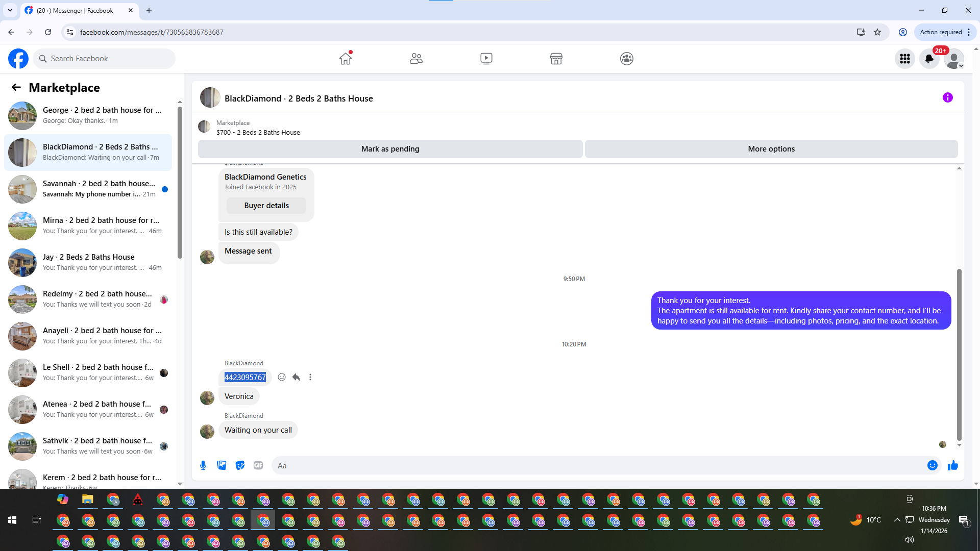Click the Buyer details button

pyautogui.click(x=266, y=206)
